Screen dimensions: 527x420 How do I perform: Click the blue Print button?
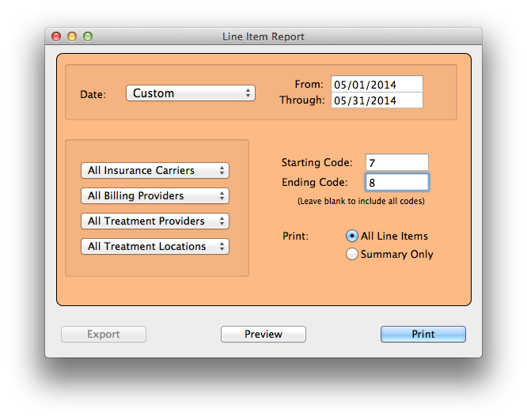pos(423,335)
